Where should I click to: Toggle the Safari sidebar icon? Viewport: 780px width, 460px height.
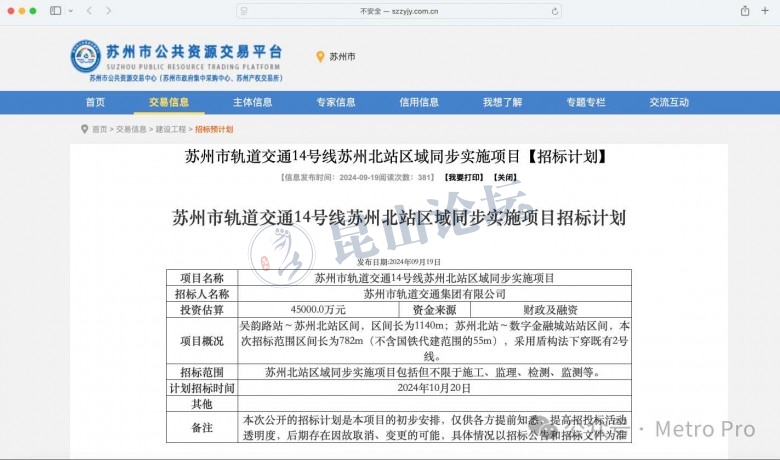[55, 10]
